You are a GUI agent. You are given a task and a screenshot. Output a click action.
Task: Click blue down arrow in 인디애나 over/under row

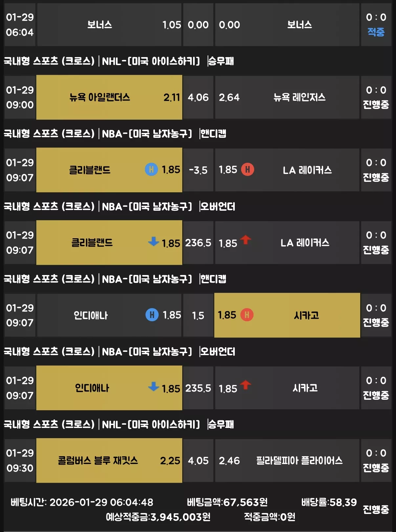pyautogui.click(x=153, y=387)
